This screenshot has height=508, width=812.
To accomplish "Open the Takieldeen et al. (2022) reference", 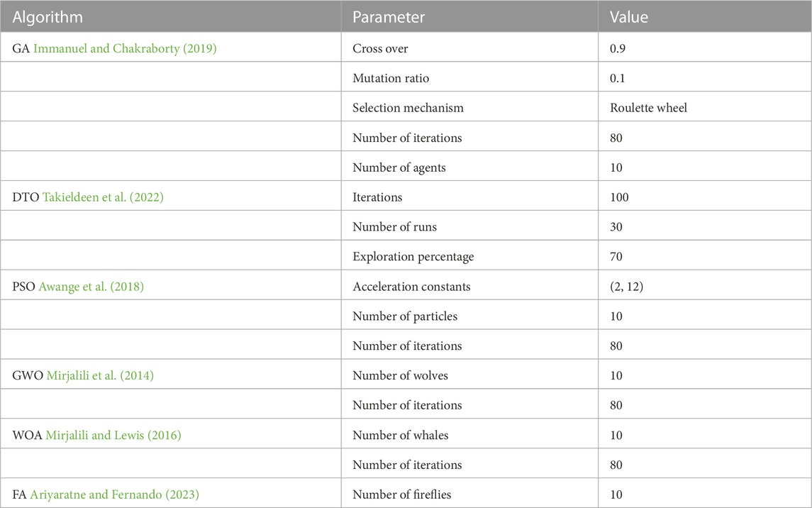I will (x=103, y=197).
